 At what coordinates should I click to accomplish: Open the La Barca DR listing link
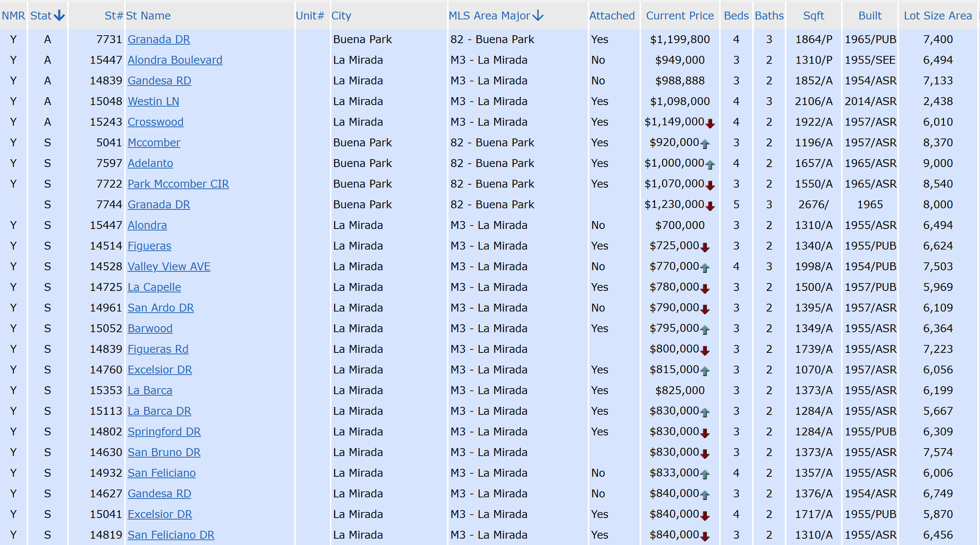coord(159,411)
